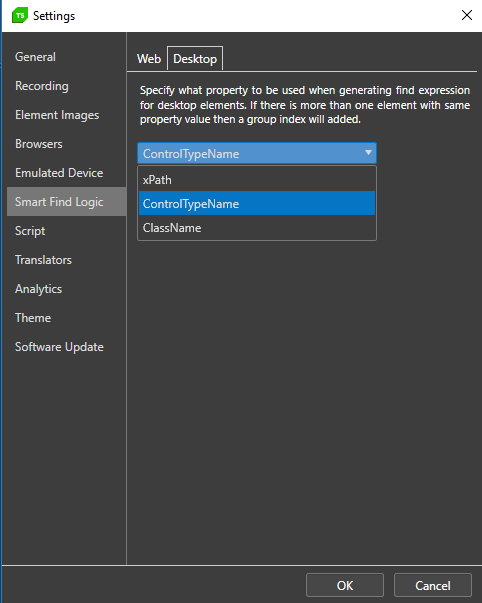Open the Analytics settings page
This screenshot has height=603, width=482.
(x=38, y=289)
